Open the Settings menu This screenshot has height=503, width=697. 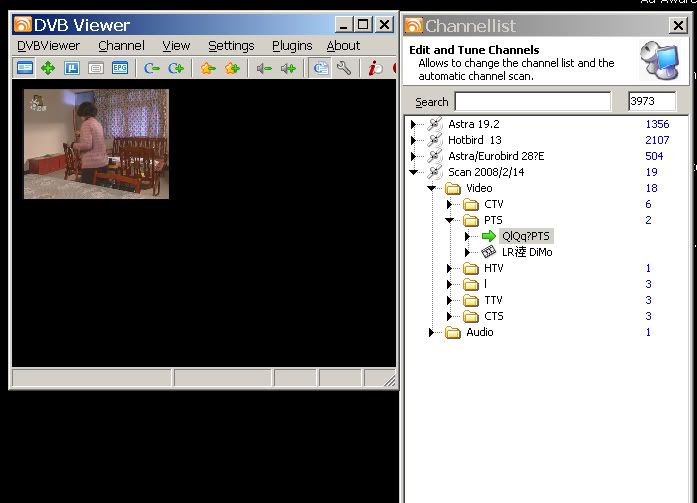coord(231,46)
